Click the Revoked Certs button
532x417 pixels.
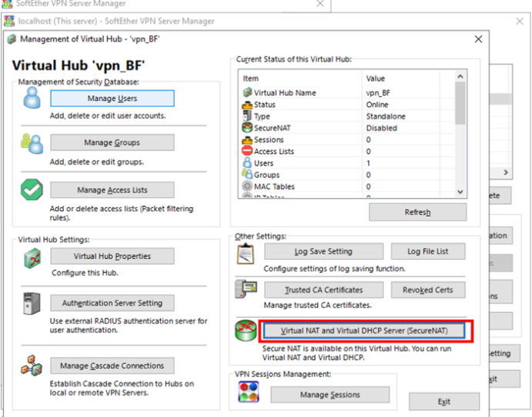[427, 290]
